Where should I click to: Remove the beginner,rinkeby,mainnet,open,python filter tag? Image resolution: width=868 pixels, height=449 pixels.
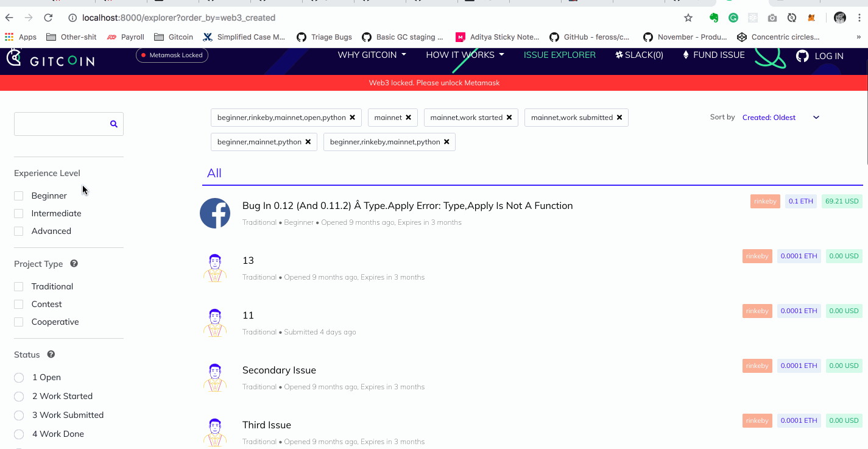352,118
